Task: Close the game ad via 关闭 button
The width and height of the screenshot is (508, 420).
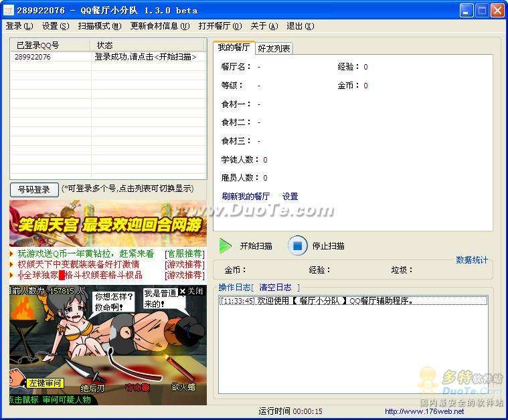Action: pos(191,291)
